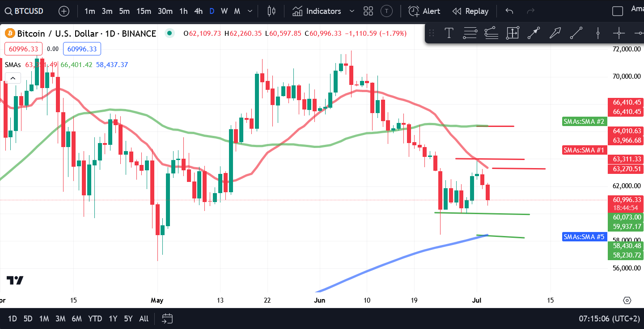The height and width of the screenshot is (329, 644).
Task: Select the Text drawing tool
Action: pos(449,33)
